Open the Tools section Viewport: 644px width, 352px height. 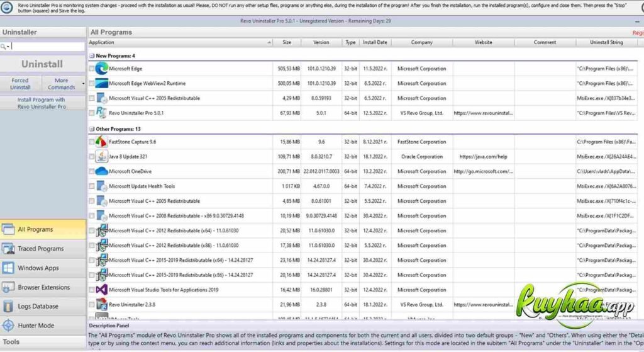pyautogui.click(x=43, y=342)
